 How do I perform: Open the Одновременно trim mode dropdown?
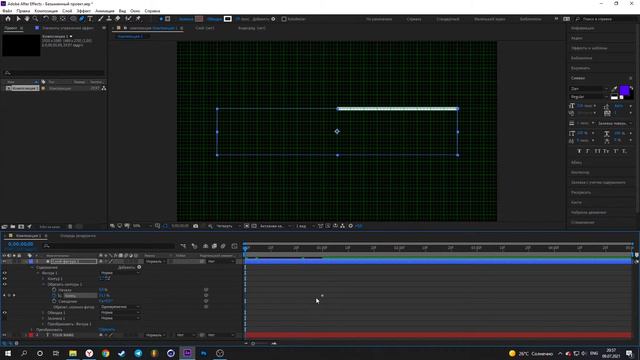tap(120, 307)
